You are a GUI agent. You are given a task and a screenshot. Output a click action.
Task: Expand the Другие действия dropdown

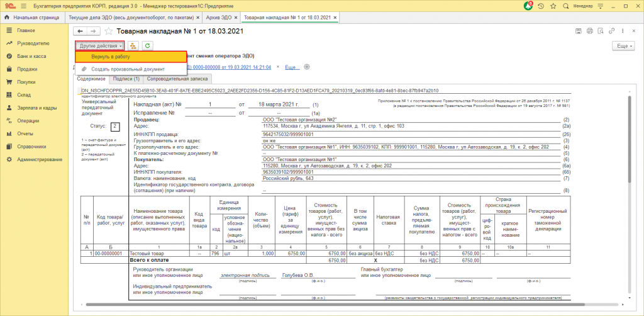coord(99,45)
